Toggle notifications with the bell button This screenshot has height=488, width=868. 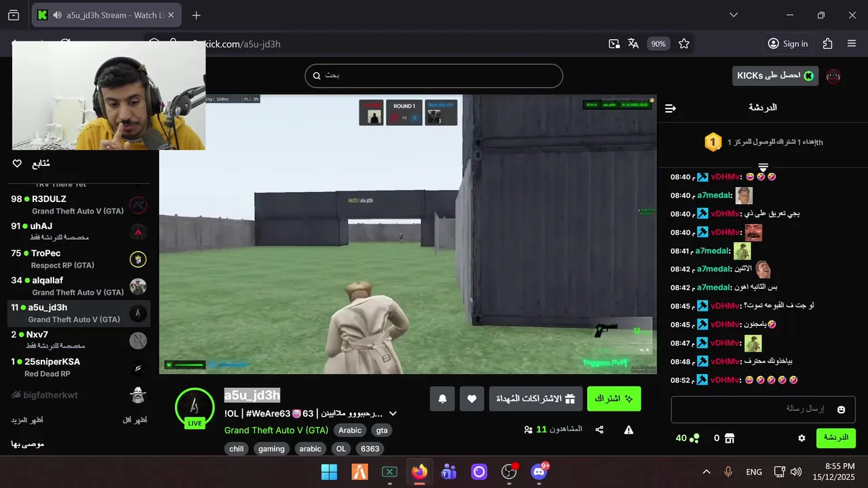point(442,399)
